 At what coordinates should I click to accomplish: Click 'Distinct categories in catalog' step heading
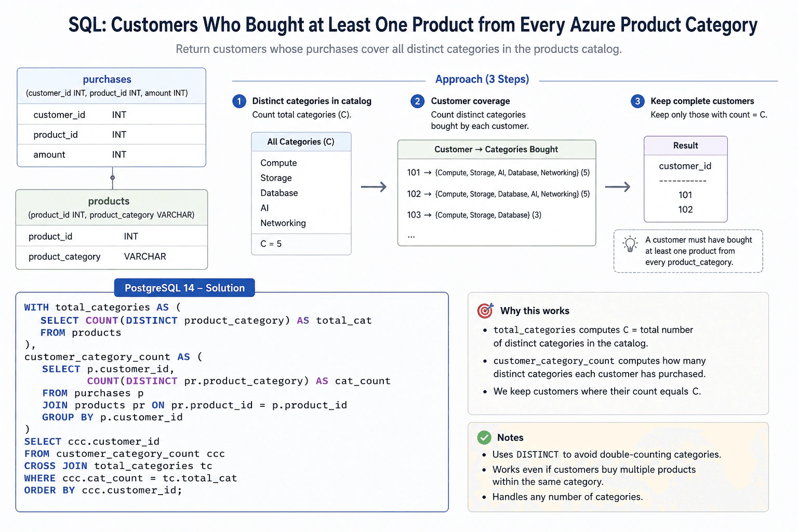coord(312,101)
